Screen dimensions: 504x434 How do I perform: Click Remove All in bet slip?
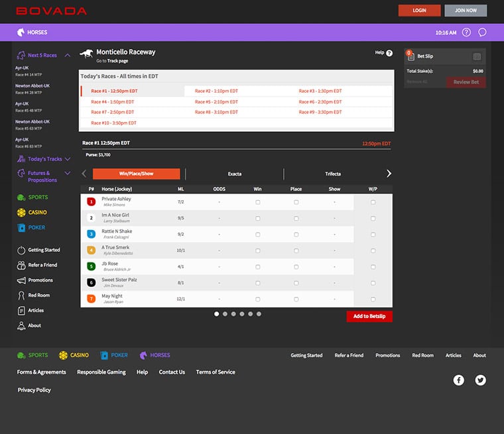(x=417, y=82)
